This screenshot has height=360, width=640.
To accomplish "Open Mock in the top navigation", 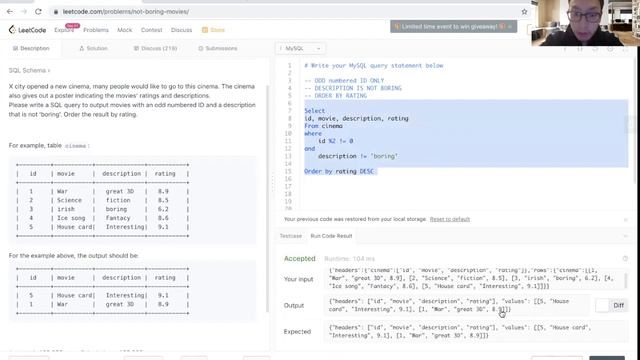I will click(x=124, y=30).
